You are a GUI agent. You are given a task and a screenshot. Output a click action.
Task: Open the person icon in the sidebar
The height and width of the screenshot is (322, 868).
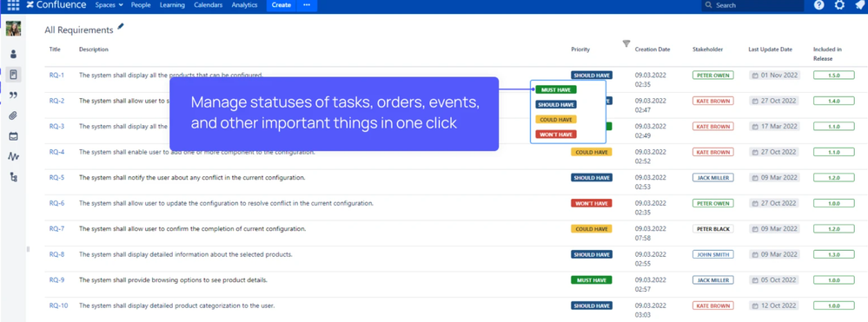click(x=13, y=54)
